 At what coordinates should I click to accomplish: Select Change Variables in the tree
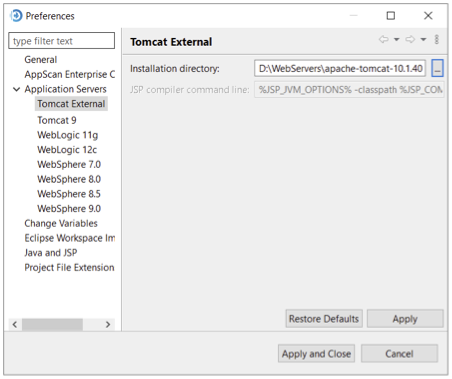coord(61,223)
